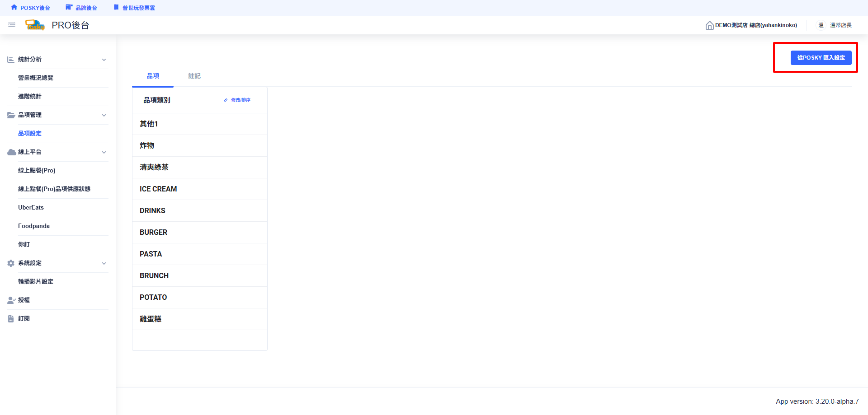Open the 普世玩發票雲 link

click(134, 8)
